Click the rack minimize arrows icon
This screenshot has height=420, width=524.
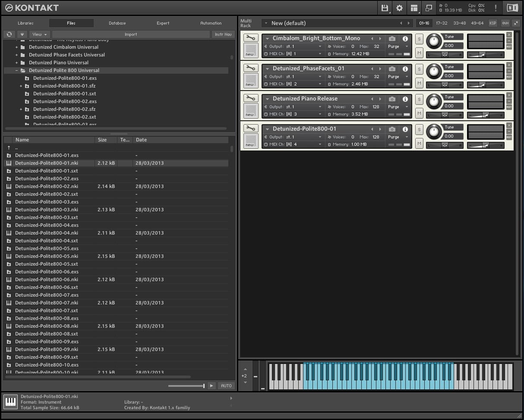pos(516,23)
